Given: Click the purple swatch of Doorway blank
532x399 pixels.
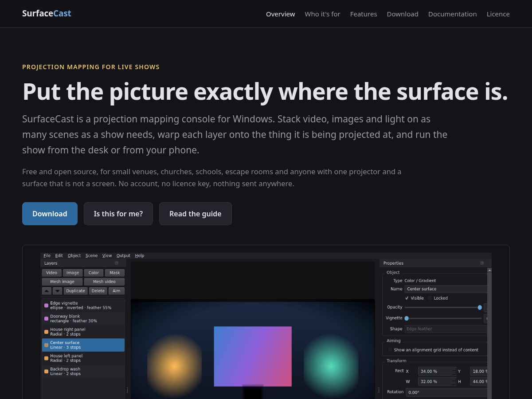Looking at the screenshot, I should point(47,319).
